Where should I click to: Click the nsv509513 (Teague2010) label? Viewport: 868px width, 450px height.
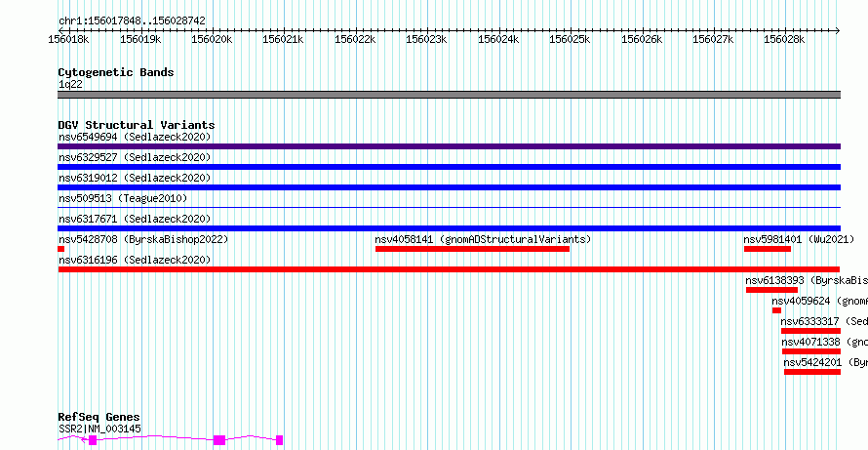click(x=123, y=198)
